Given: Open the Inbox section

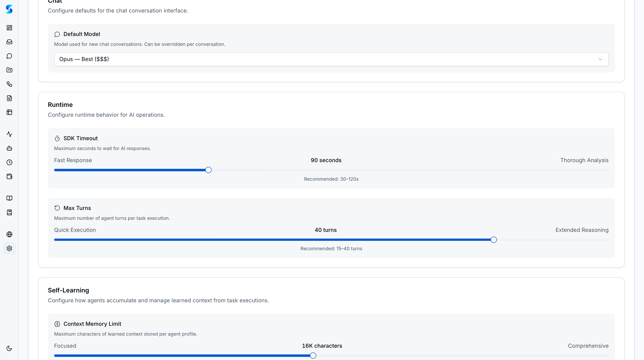Looking at the screenshot, I should click(x=9, y=42).
